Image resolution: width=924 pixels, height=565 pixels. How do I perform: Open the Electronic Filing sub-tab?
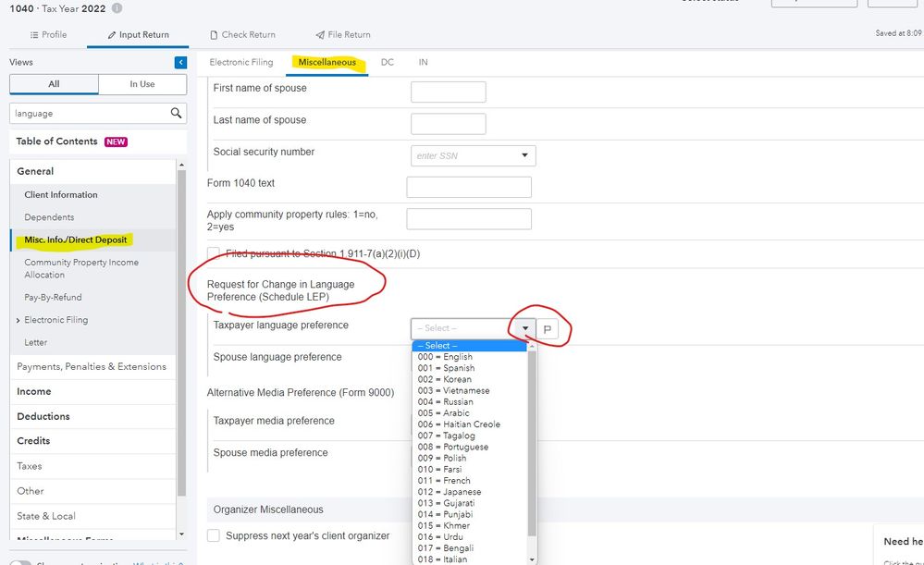(241, 63)
